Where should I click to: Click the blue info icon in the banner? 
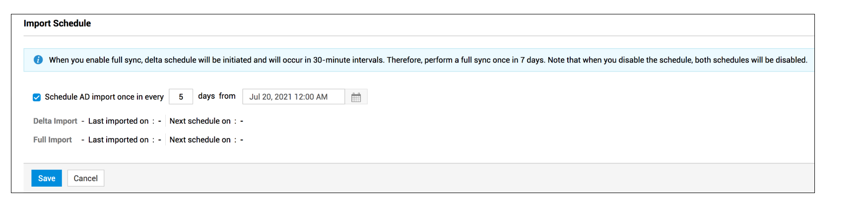(38, 60)
